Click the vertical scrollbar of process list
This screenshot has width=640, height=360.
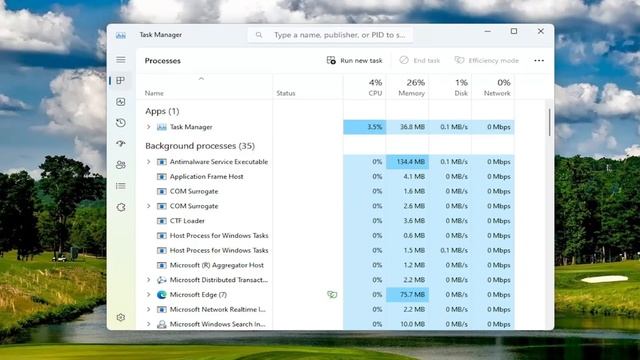(x=549, y=122)
